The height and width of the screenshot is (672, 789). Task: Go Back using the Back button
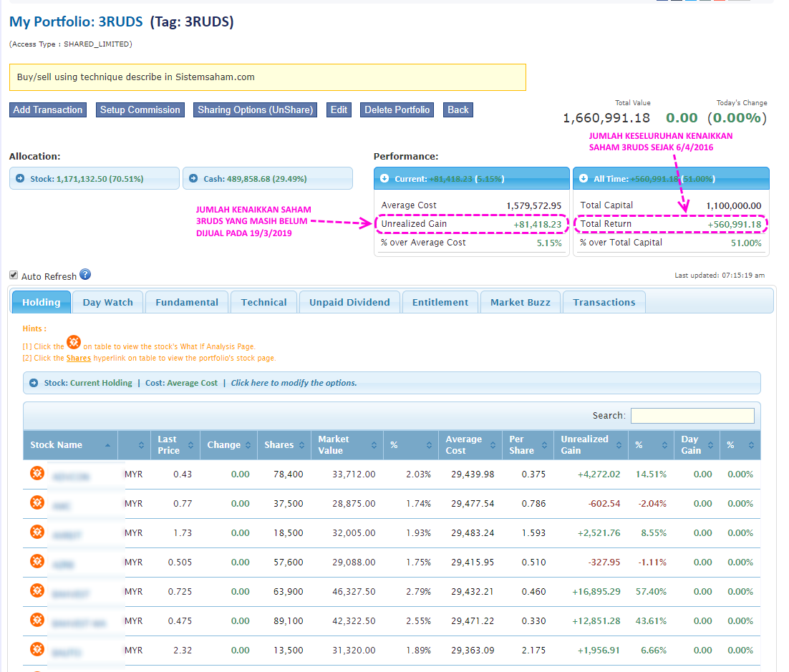458,109
